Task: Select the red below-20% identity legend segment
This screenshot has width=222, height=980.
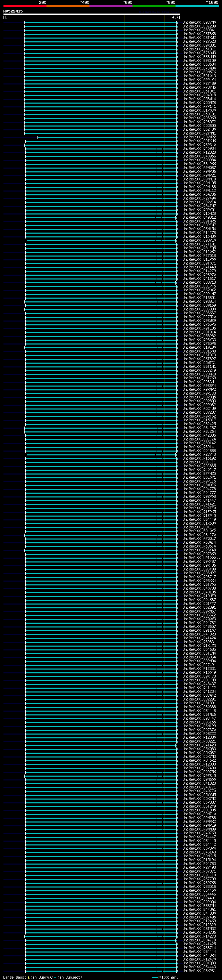Action: (25, 6)
